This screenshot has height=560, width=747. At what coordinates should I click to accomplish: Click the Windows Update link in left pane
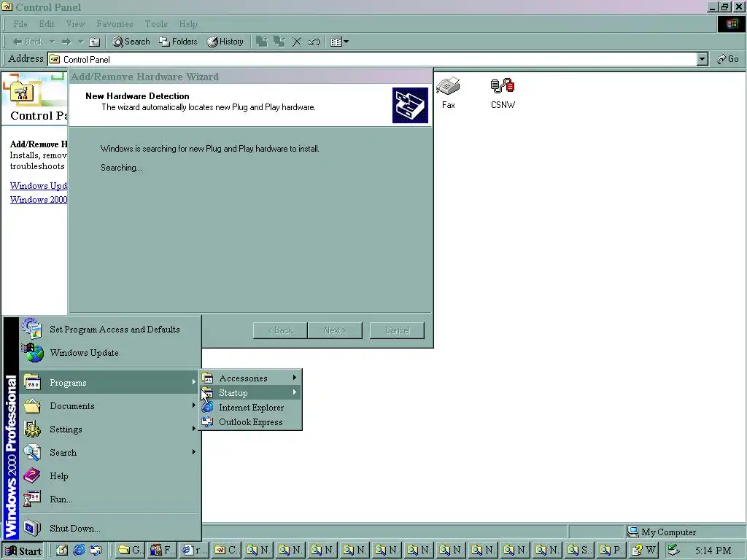coord(39,186)
